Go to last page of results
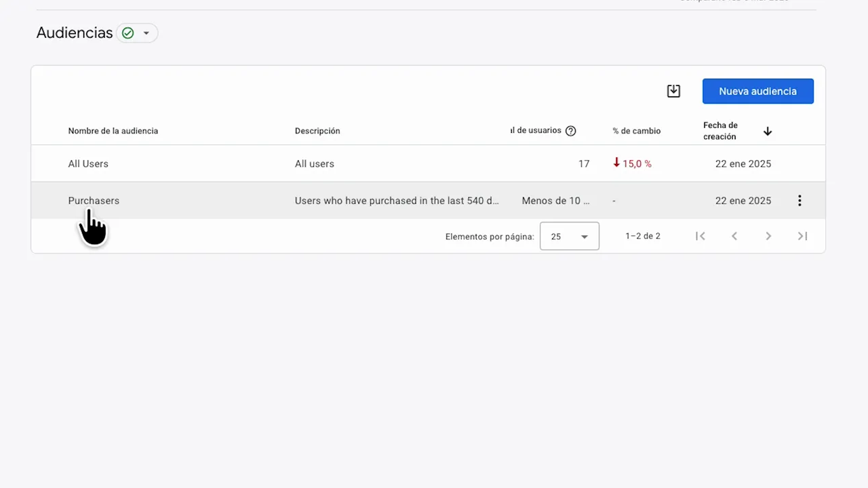 coord(802,236)
